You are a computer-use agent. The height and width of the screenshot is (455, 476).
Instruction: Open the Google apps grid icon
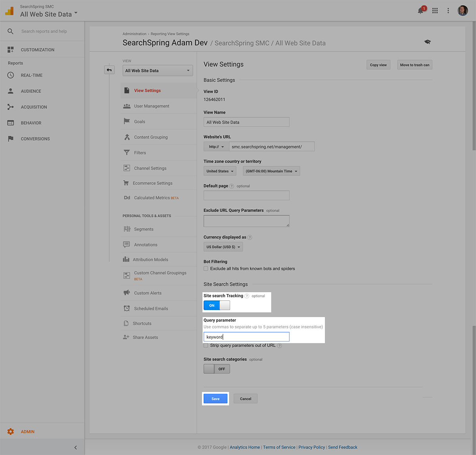click(435, 11)
